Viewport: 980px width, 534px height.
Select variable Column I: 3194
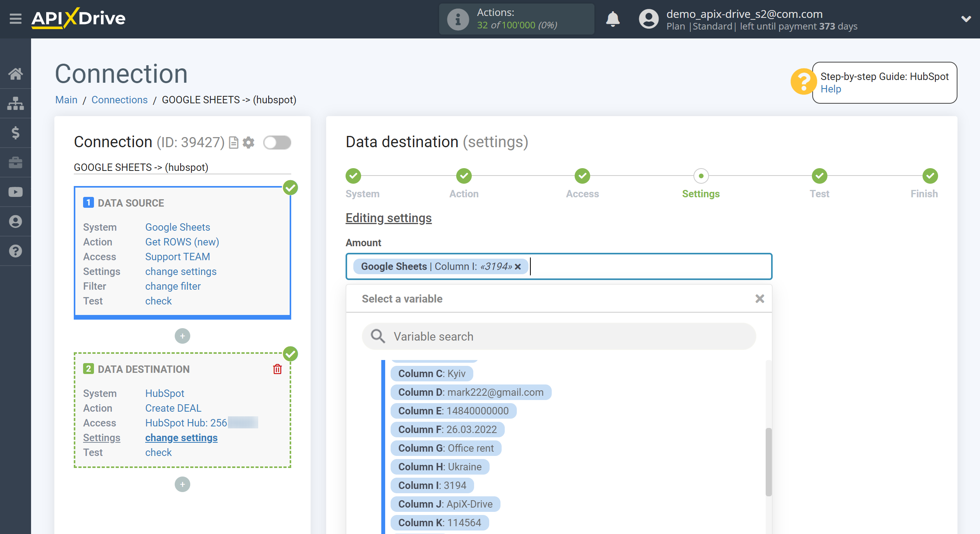(x=432, y=485)
